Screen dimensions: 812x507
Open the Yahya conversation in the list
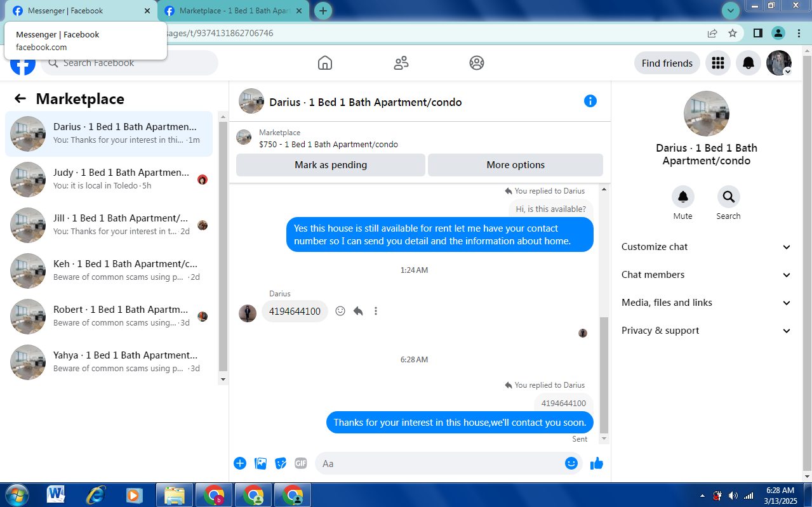click(x=109, y=362)
